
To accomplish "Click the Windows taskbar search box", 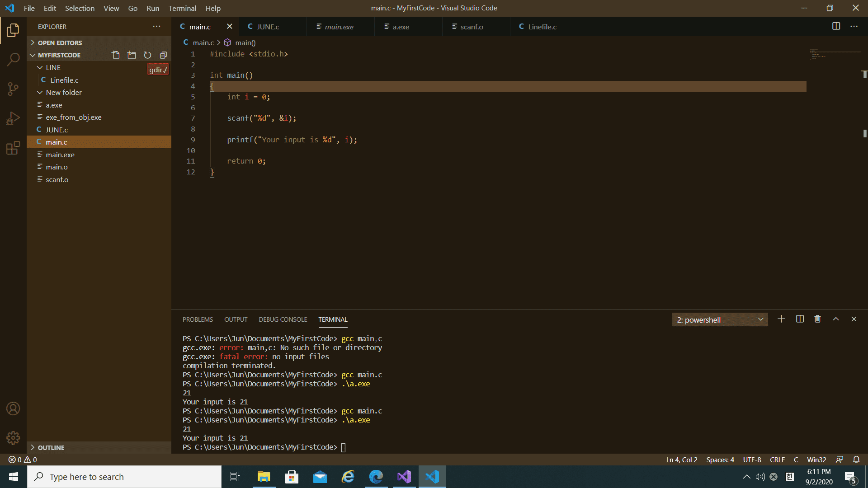I will [124, 477].
